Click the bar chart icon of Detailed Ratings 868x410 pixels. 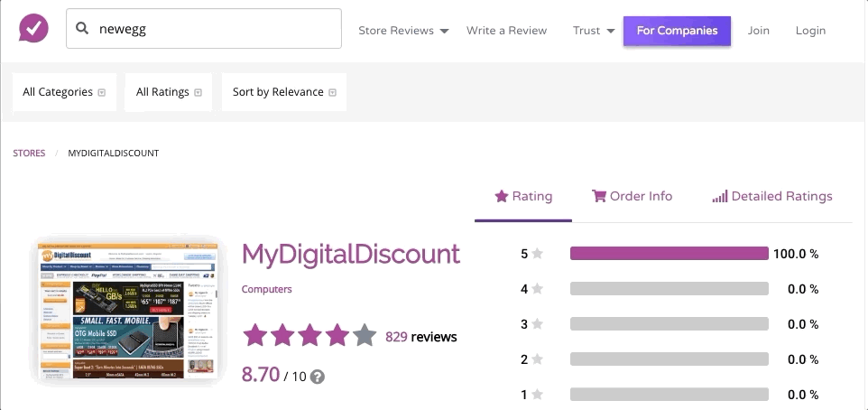coord(720,196)
